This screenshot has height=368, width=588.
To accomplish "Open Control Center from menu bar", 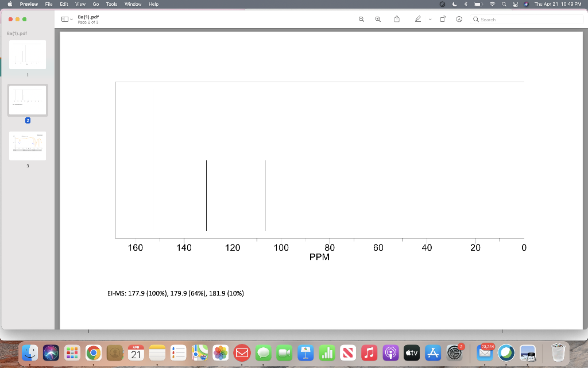I will pos(515,4).
